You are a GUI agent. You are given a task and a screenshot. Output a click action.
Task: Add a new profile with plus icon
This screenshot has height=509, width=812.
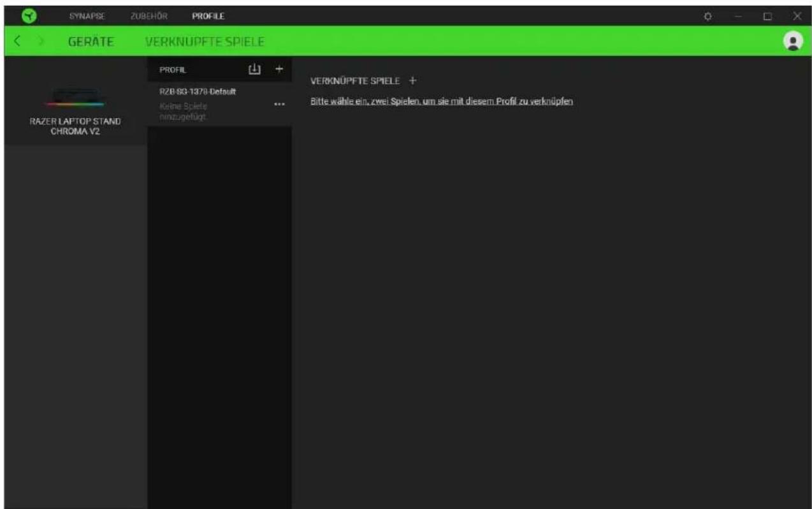[x=278, y=68]
